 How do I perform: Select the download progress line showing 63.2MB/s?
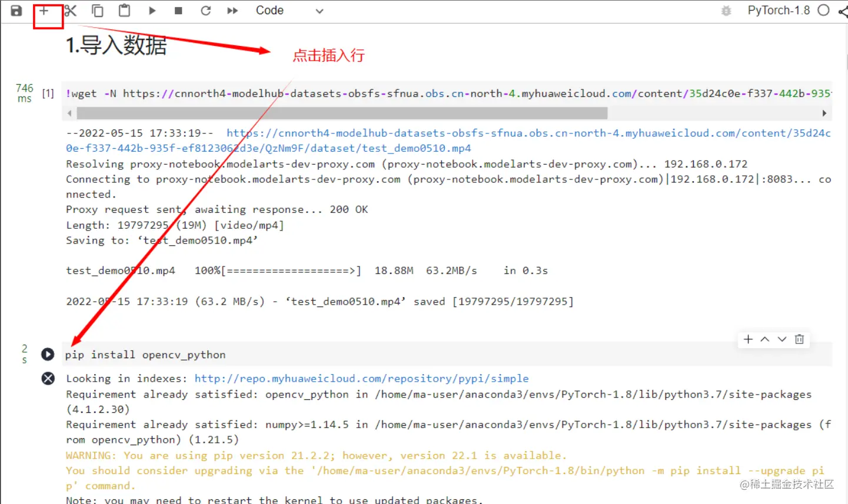point(307,271)
